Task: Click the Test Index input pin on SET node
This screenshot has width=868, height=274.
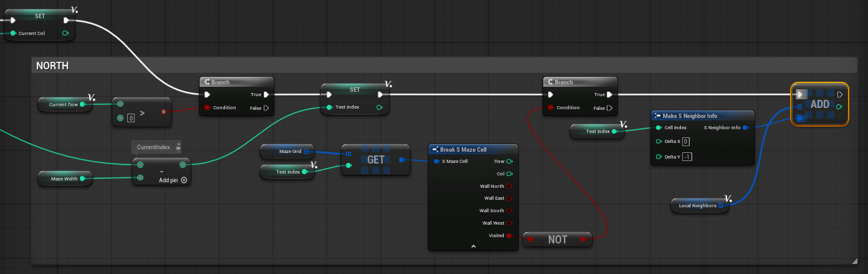Action: [x=329, y=107]
